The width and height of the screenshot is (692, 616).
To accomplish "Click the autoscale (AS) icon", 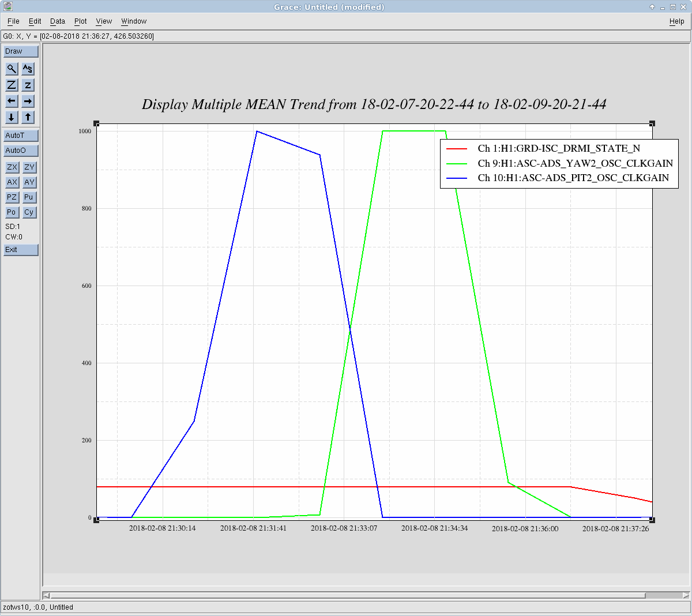I will pyautogui.click(x=28, y=69).
